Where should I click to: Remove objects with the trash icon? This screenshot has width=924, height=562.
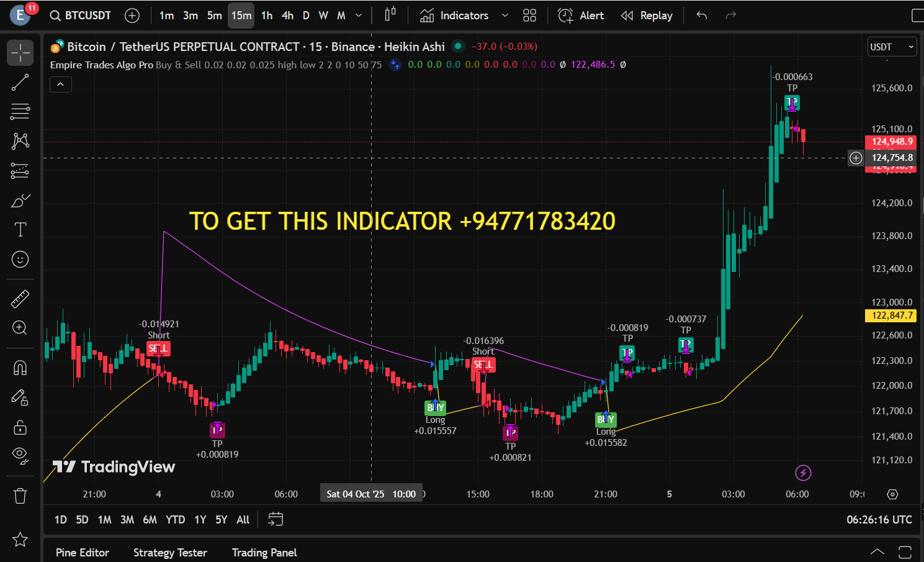(x=20, y=496)
